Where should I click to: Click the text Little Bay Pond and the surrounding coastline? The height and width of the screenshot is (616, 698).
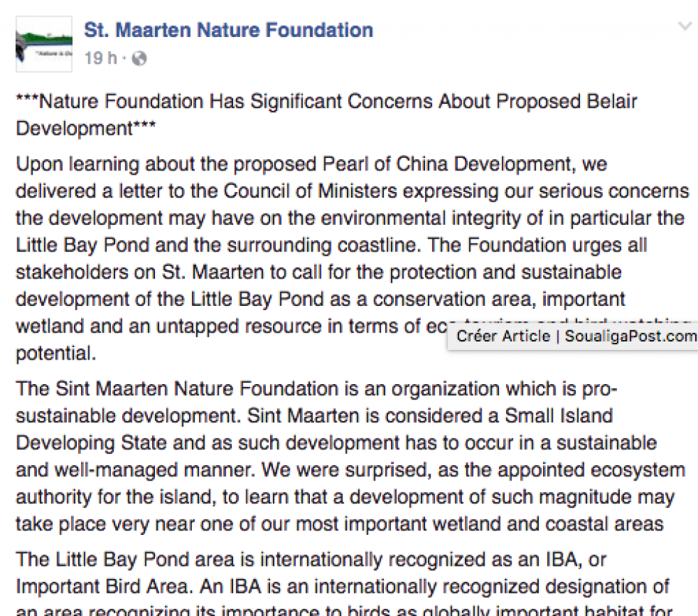[x=218, y=245]
